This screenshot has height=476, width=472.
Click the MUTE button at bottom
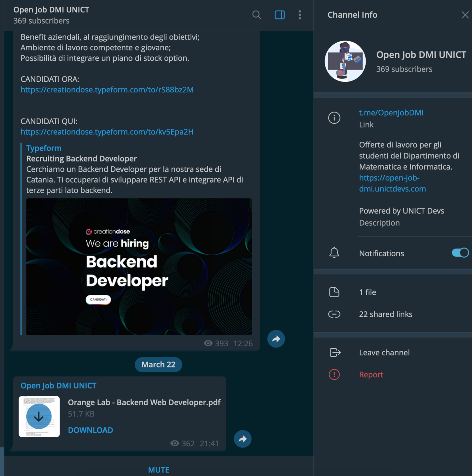(159, 470)
